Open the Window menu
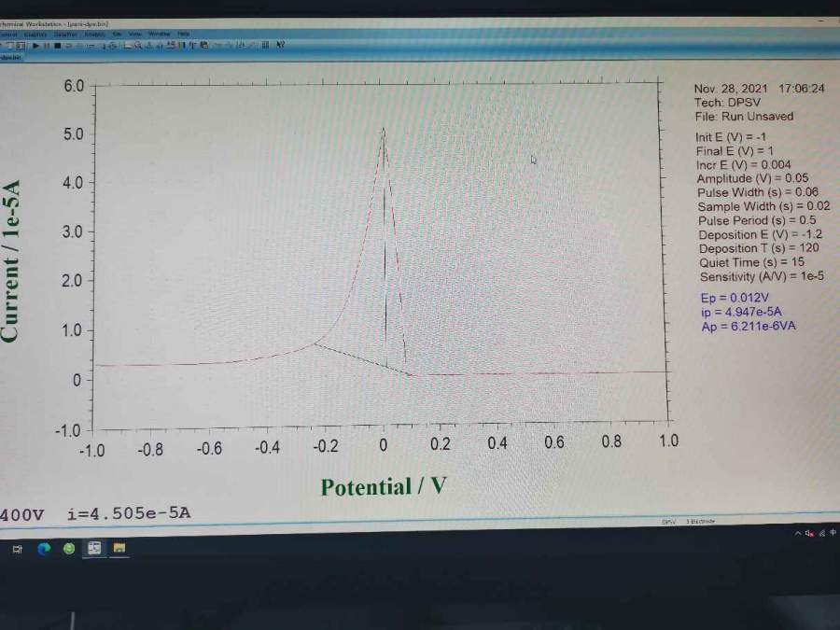 [x=159, y=34]
